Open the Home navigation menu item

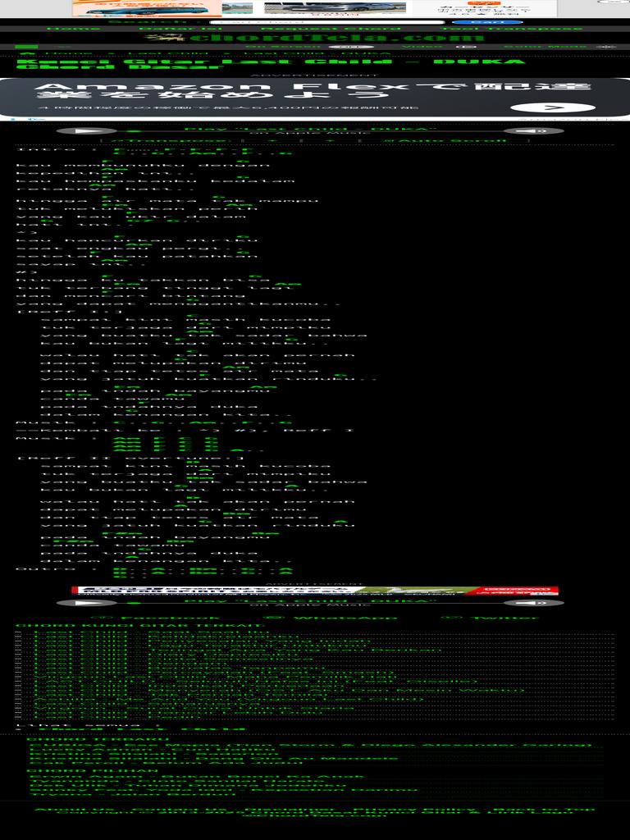pos(73,29)
